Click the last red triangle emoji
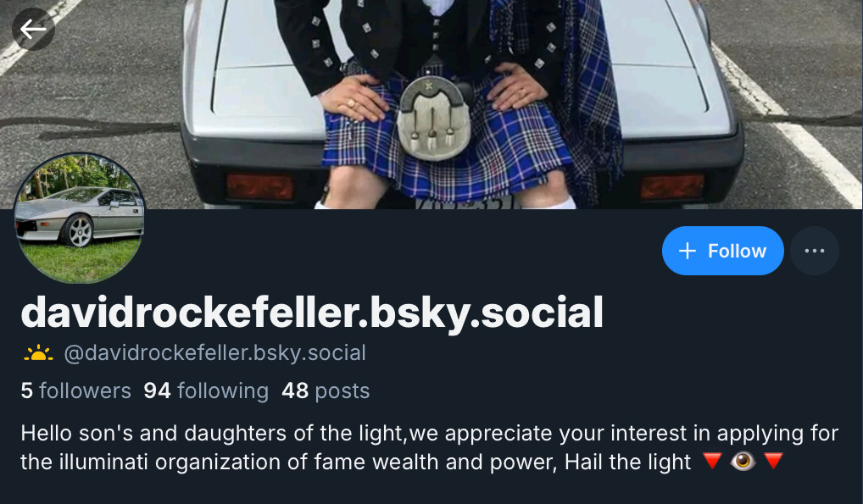The width and height of the screenshot is (863, 504). tap(773, 461)
